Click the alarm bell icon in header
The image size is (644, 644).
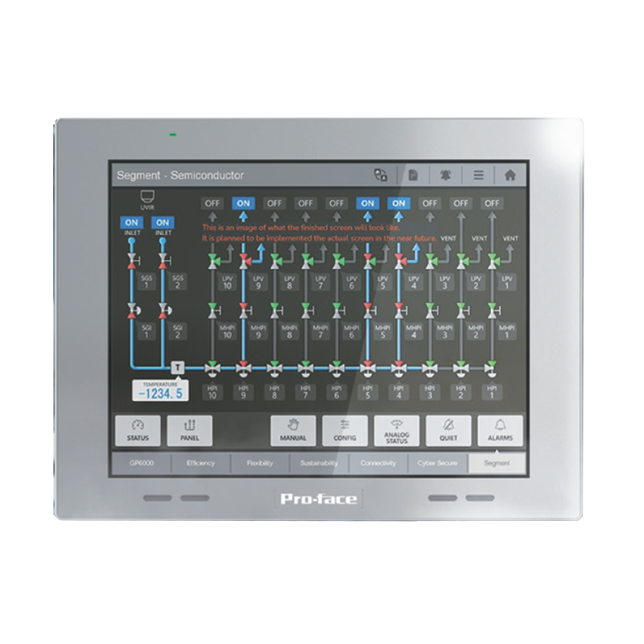pyautogui.click(x=445, y=175)
